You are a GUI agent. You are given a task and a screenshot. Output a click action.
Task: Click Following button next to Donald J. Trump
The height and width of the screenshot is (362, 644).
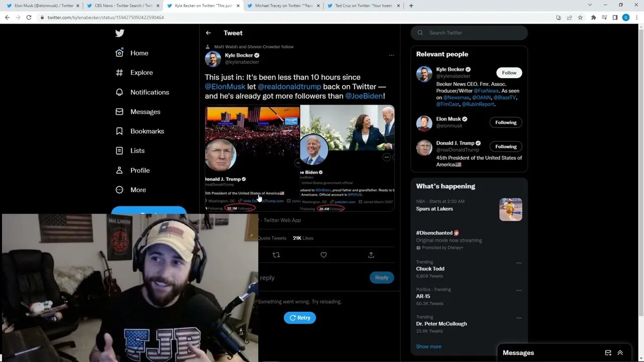[506, 146]
